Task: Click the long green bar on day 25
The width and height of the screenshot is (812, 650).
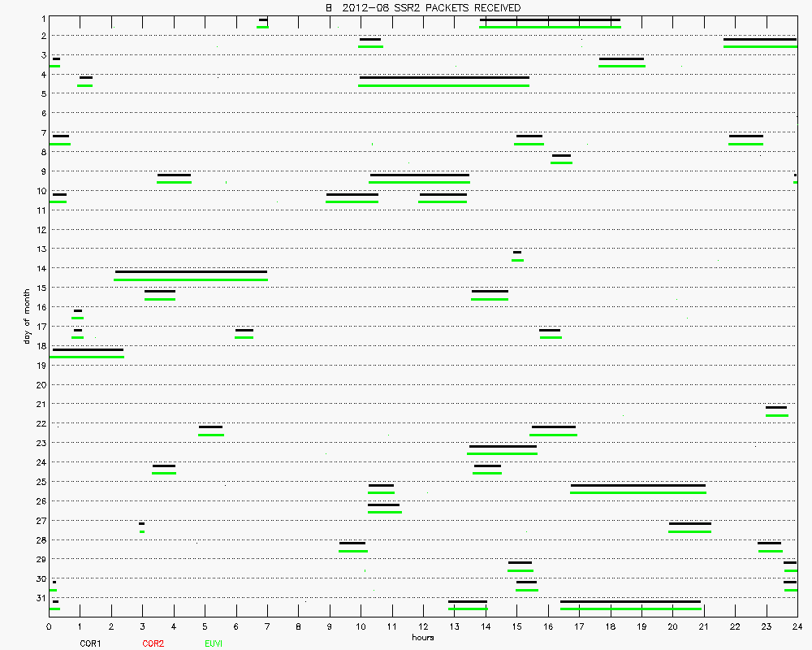Action: pos(637,492)
